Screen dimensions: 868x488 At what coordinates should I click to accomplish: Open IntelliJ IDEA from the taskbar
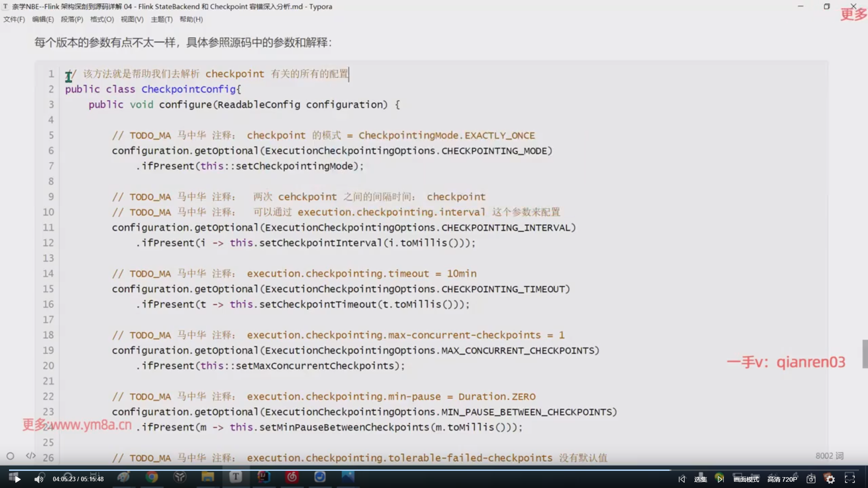(x=264, y=477)
